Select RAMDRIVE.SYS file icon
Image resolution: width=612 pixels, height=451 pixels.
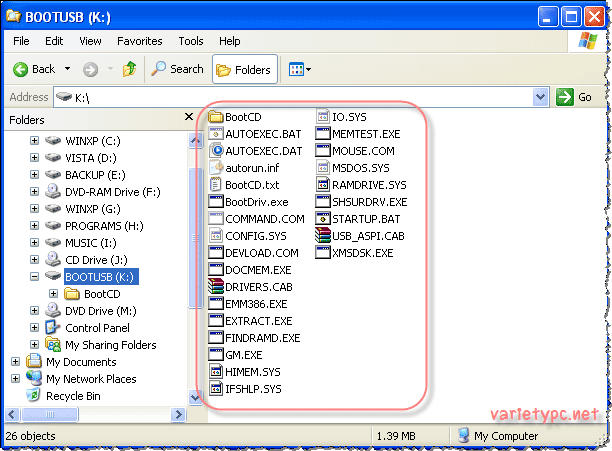(x=322, y=185)
